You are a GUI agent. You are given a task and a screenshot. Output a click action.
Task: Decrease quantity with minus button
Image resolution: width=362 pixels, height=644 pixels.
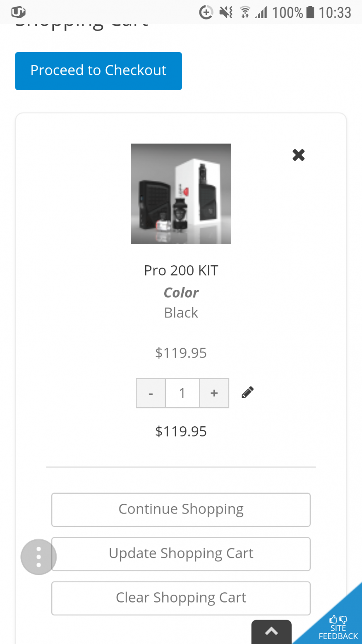[x=151, y=393]
